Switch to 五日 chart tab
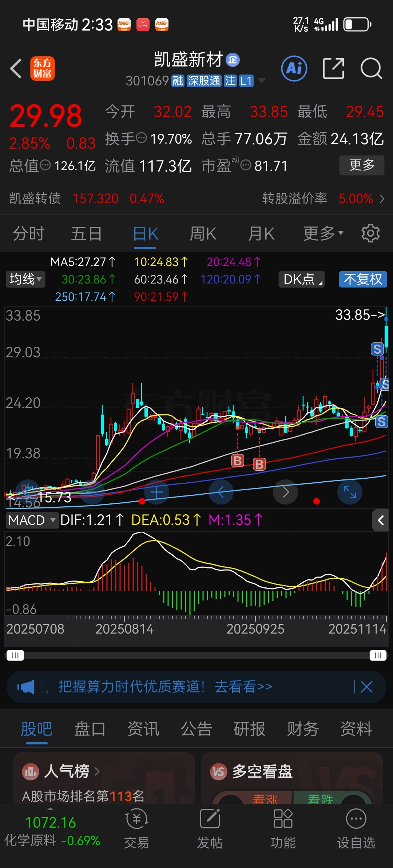Screen dimensions: 393x868 [x=86, y=233]
